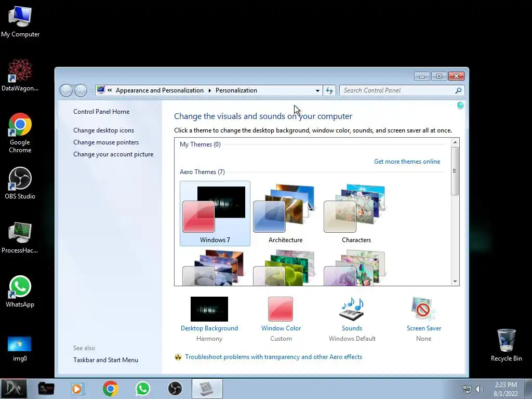This screenshot has width=532, height=399.
Task: Select the Windows 7 theme
Action: click(x=215, y=214)
